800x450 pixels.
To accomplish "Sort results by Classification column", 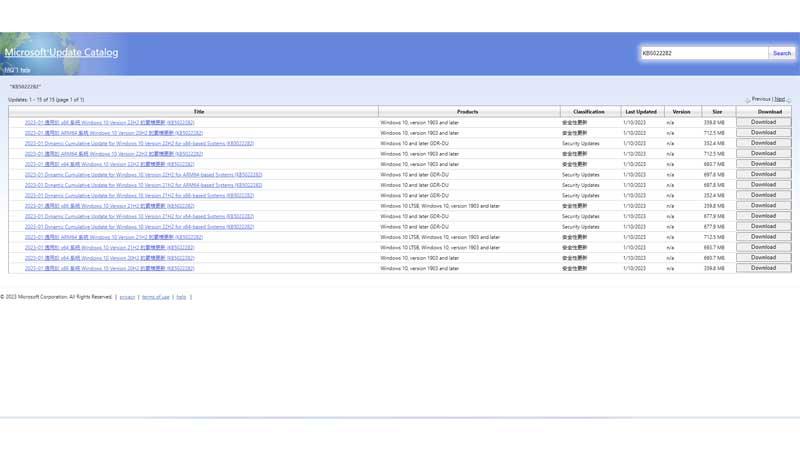I will (x=589, y=112).
